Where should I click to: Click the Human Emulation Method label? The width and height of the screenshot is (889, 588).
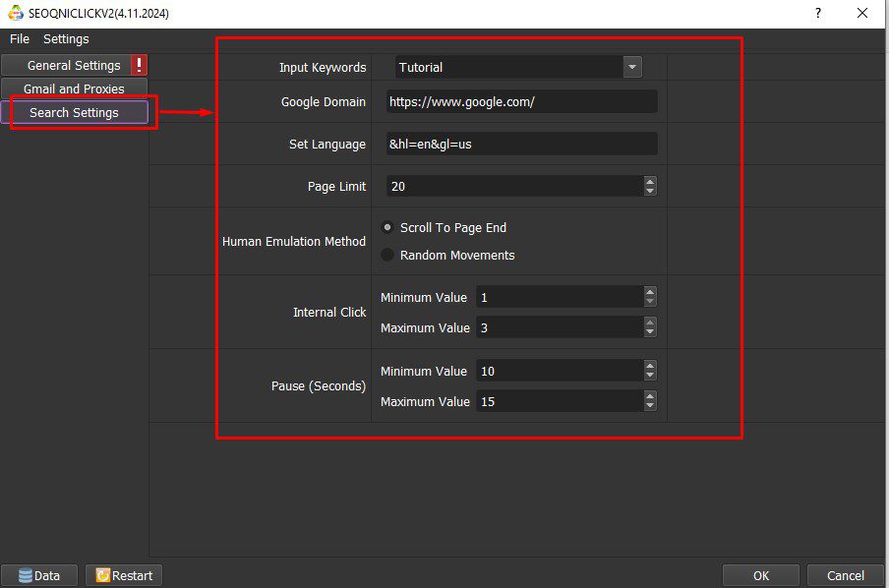coord(294,241)
